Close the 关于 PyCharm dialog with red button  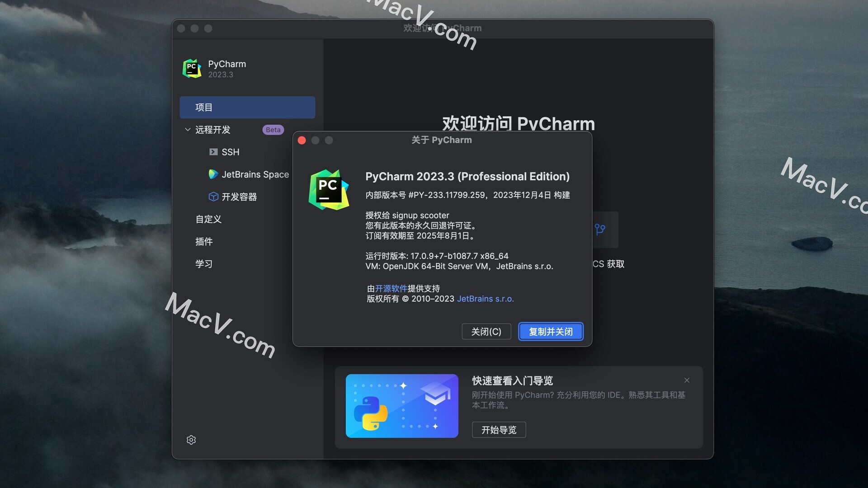302,141
